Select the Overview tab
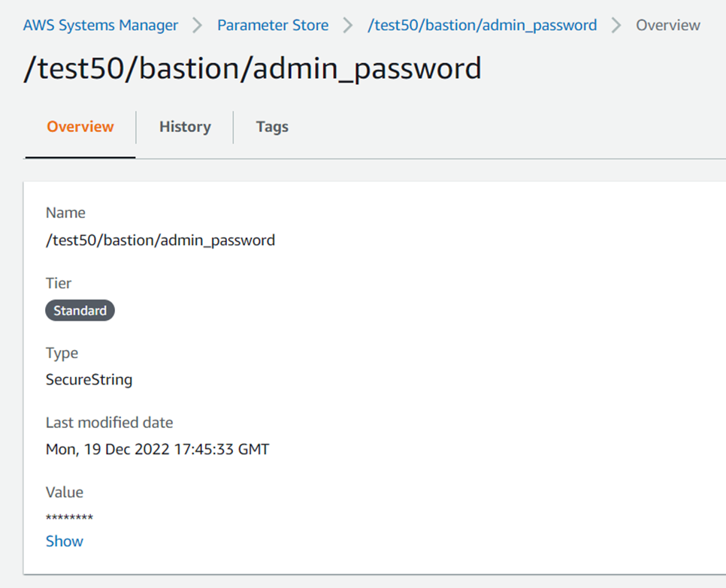 pos(80,127)
